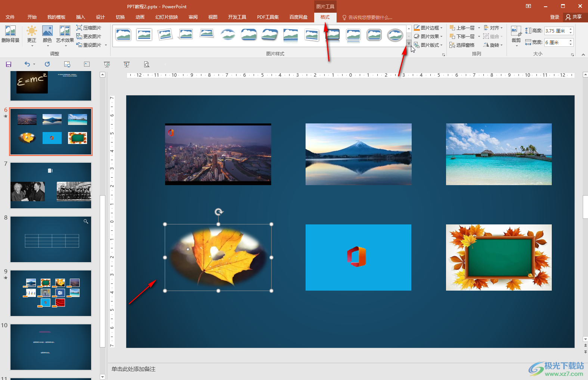Apply the rotated white frame picture style
This screenshot has width=588, height=380.
click(165, 35)
